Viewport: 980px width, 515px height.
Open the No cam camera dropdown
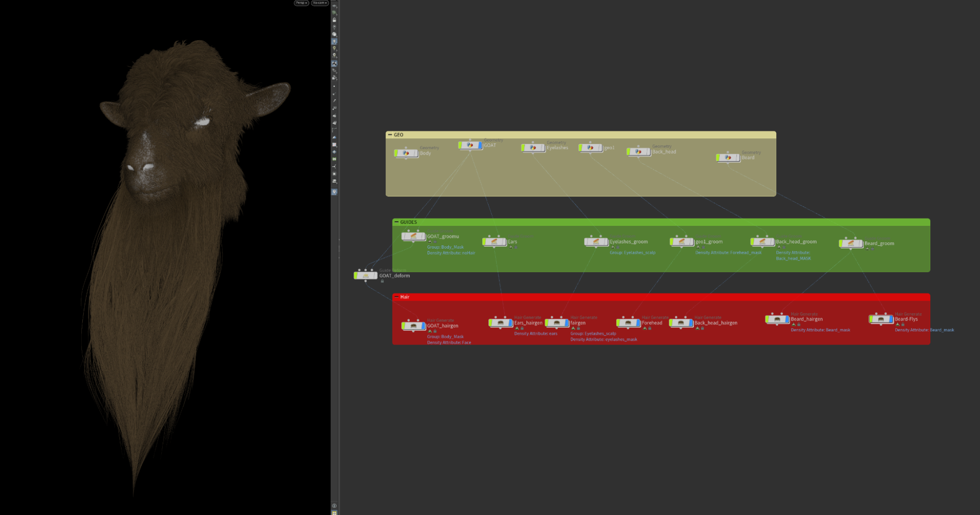[x=319, y=3]
